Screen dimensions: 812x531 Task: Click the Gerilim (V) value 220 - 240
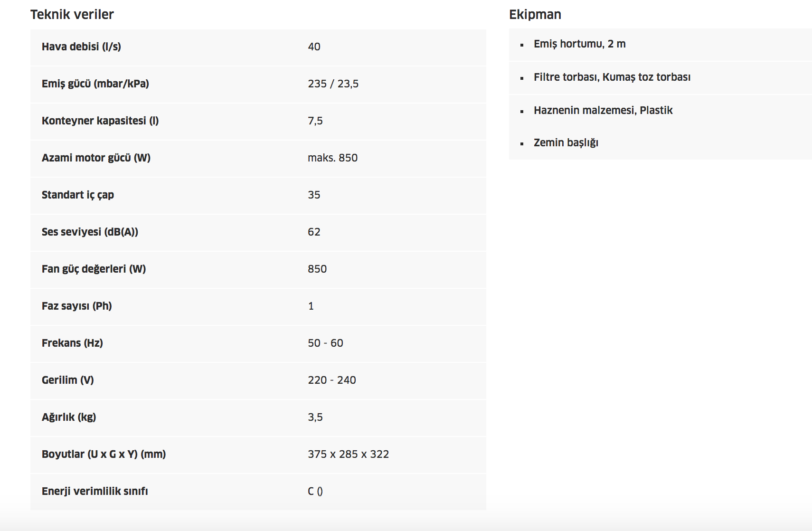coord(332,380)
